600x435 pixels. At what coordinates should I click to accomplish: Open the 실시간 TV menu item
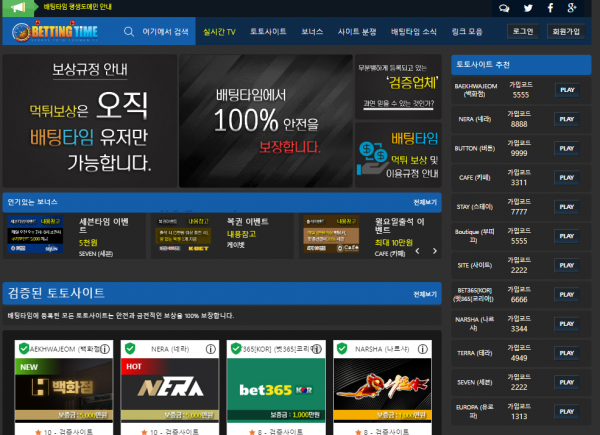(219, 32)
